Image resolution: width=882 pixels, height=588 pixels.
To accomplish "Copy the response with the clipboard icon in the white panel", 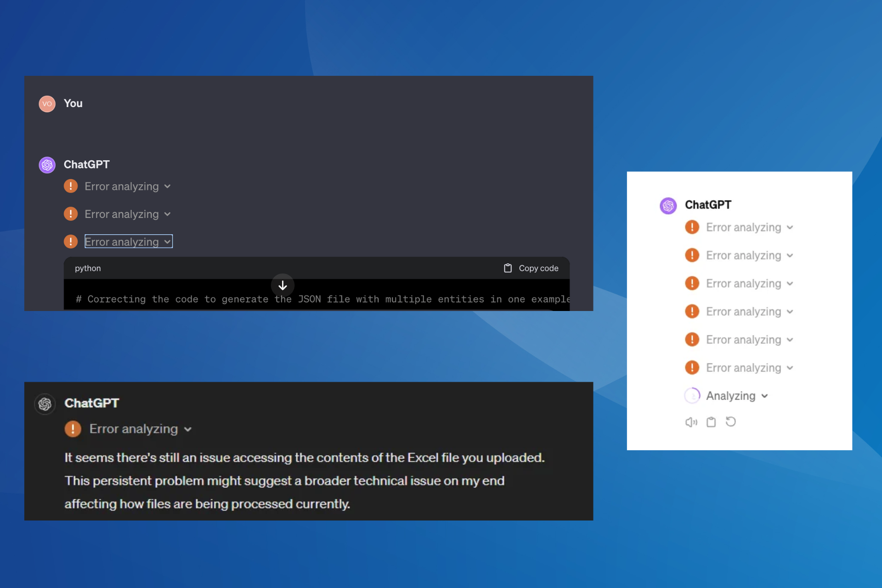I will point(711,422).
